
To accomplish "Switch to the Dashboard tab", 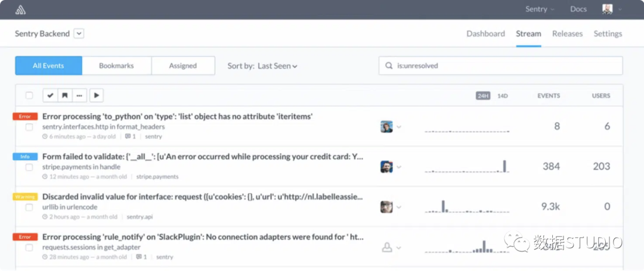I will 485,33.
